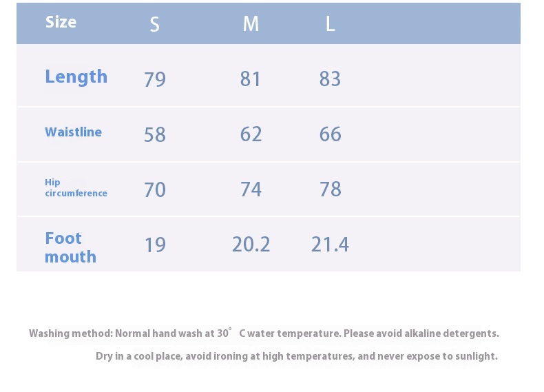The height and width of the screenshot is (392, 544).
Task: Click the Hip circumference row label
Action: tap(76, 187)
